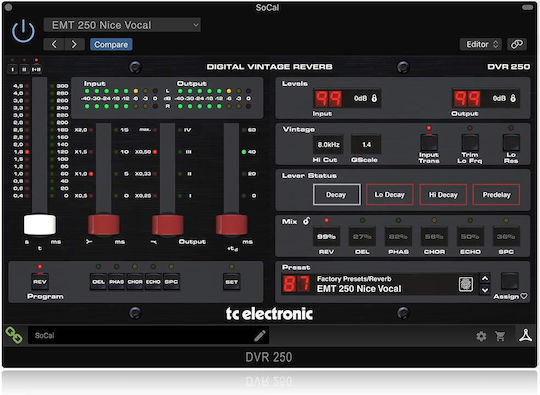This screenshot has width=540, height=395.
Task: Click the ECHO mix 50% value
Action: [x=470, y=236]
